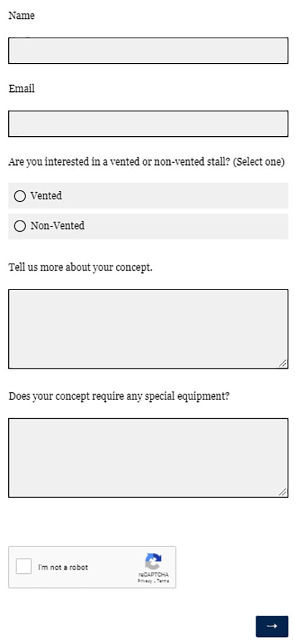
Task: Click the special equipment question label
Action: [x=119, y=397]
